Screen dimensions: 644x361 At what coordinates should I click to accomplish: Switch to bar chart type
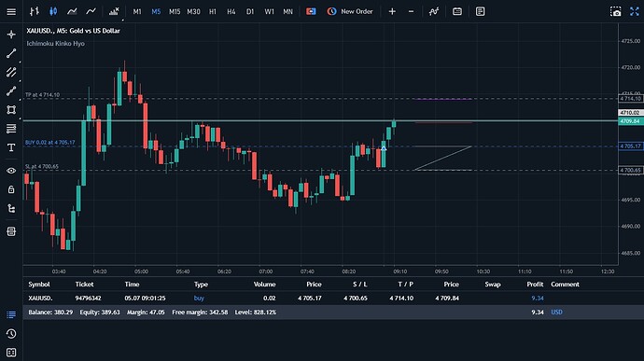point(35,11)
